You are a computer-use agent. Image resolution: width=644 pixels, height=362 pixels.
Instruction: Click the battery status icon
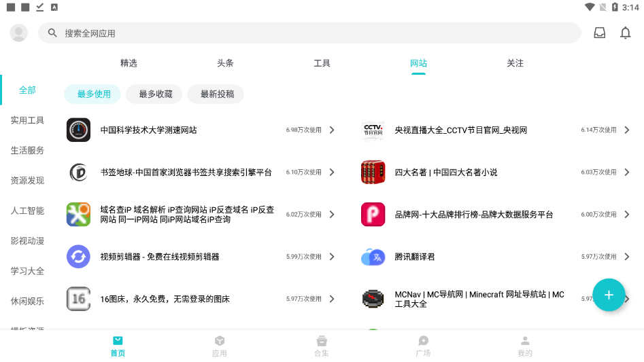615,7
